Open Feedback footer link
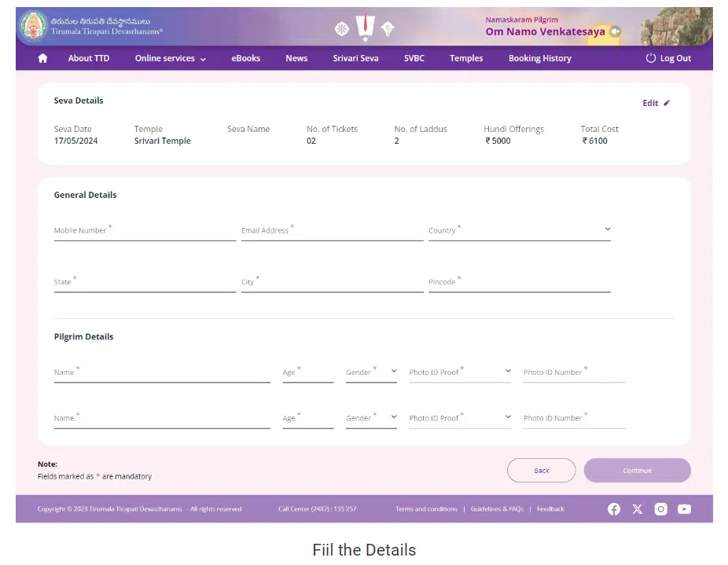Viewport: 728px width, 565px height. pos(550,509)
